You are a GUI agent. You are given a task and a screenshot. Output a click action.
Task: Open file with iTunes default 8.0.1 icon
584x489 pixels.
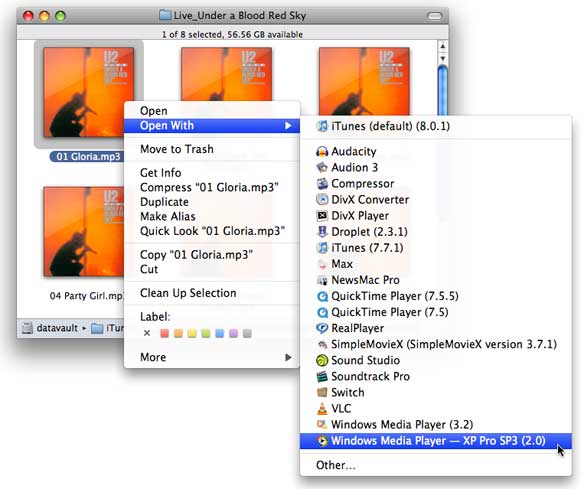click(x=322, y=126)
